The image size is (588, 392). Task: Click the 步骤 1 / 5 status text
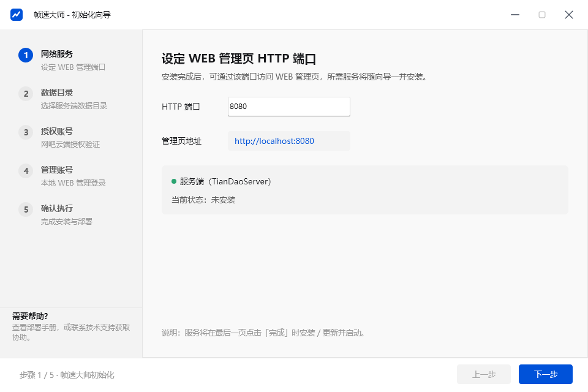(67, 375)
